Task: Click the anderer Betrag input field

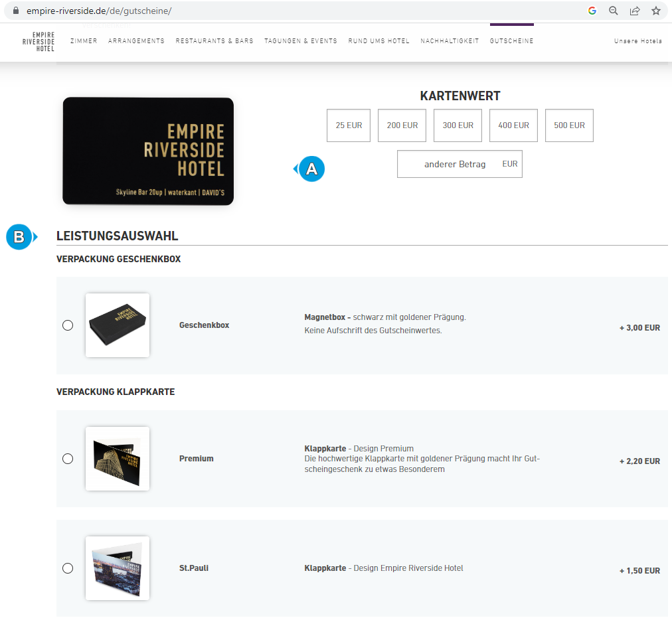Action: 460,164
